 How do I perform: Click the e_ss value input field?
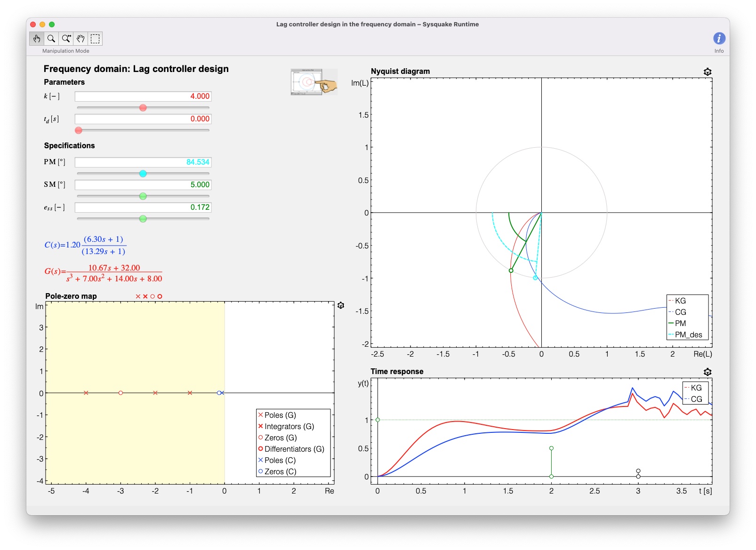click(143, 207)
